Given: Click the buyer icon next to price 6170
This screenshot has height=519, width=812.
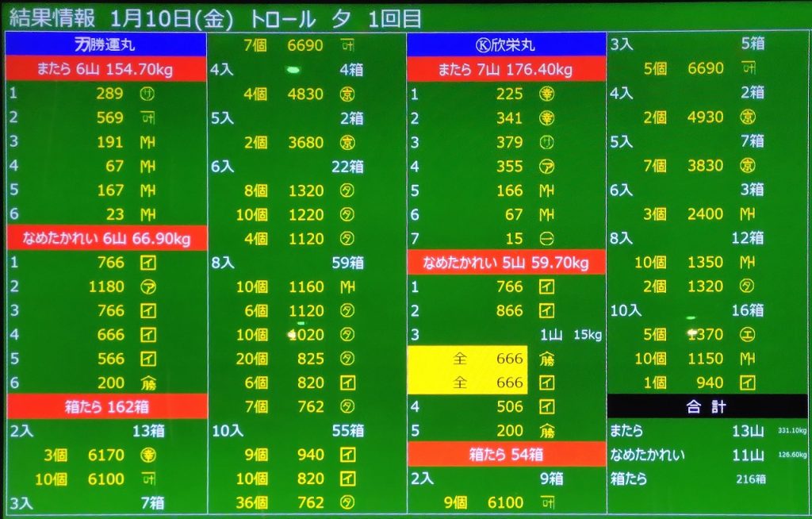Looking at the screenshot, I should [147, 456].
